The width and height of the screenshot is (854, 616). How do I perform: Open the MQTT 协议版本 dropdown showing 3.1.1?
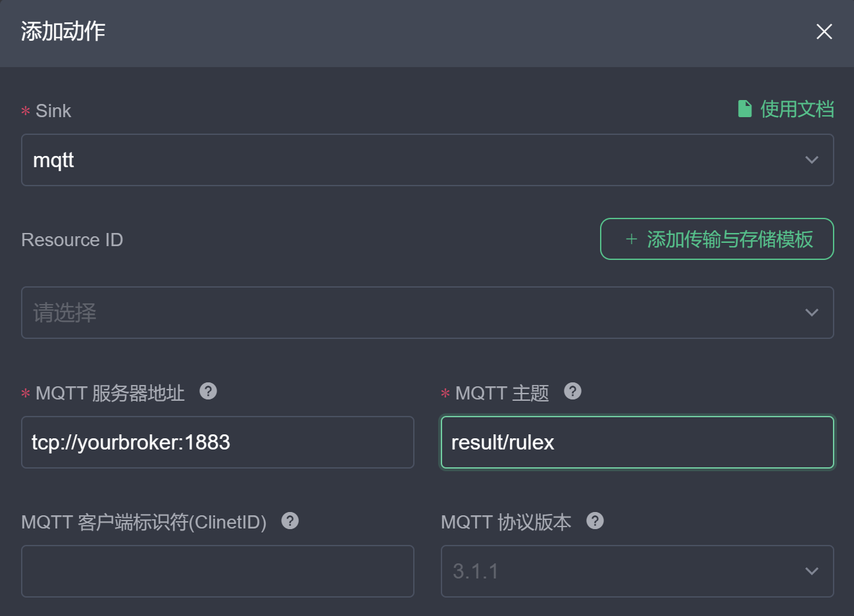coord(637,571)
